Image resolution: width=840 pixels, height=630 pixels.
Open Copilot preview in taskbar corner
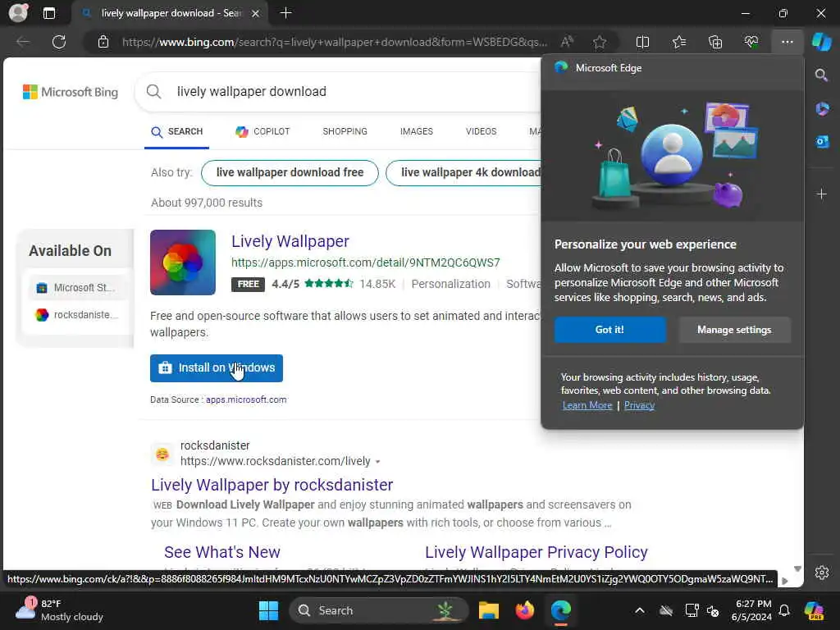click(x=815, y=610)
